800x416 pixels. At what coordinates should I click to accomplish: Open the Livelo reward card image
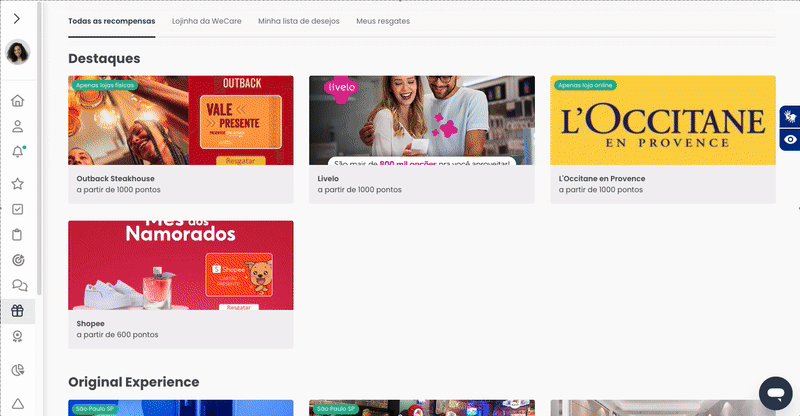point(422,120)
